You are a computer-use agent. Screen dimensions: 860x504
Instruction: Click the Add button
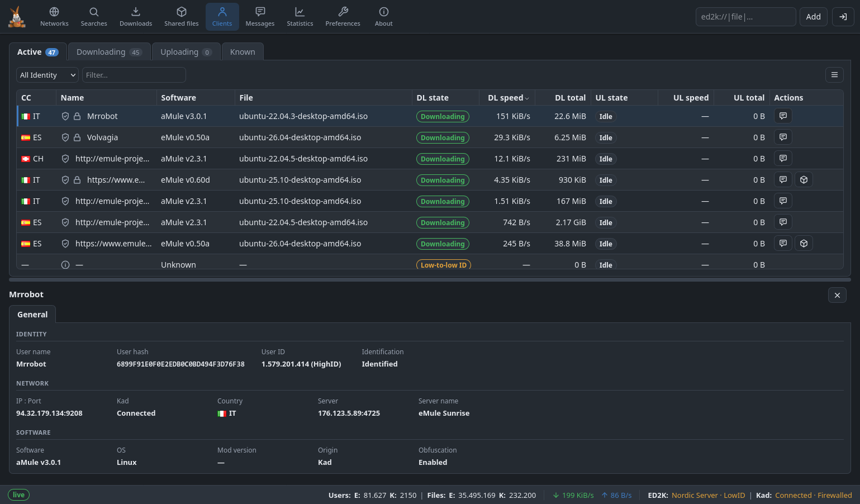[813, 17]
